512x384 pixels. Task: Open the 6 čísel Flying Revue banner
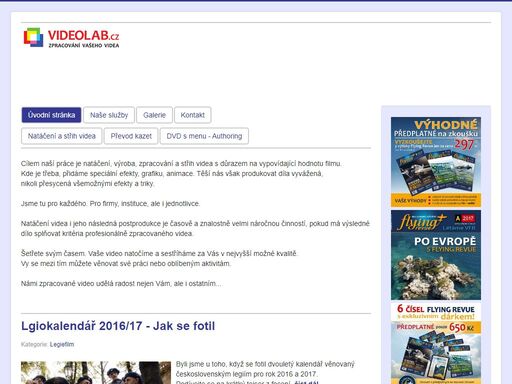pos(436,343)
